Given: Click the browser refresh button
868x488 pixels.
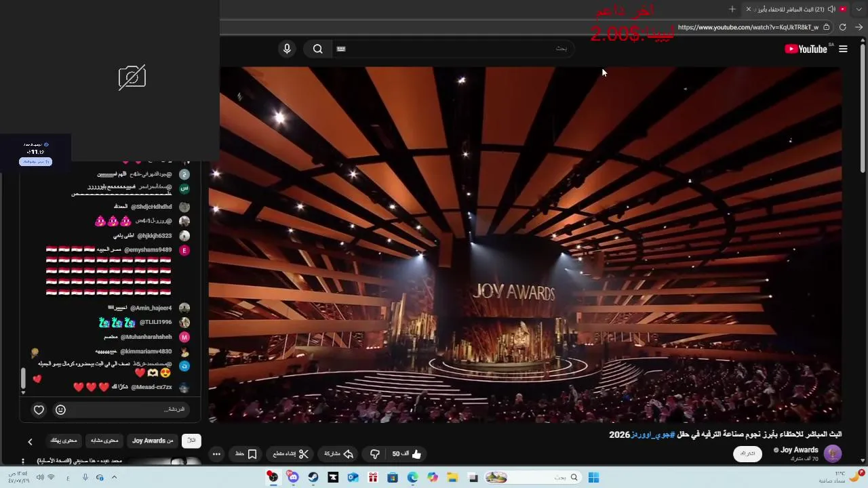Looking at the screenshot, I should coord(842,27).
